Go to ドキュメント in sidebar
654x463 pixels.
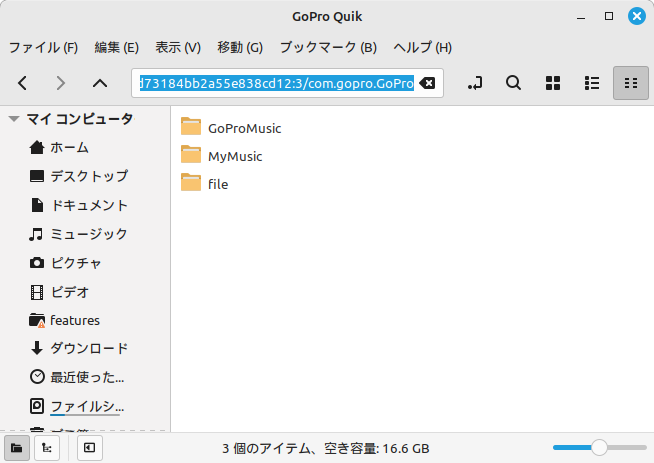pyautogui.click(x=89, y=205)
